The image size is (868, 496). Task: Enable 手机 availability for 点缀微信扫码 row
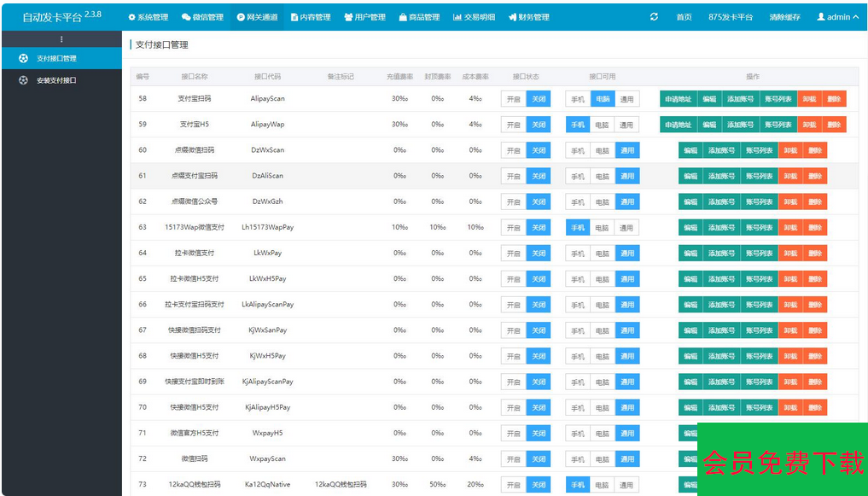[578, 150]
